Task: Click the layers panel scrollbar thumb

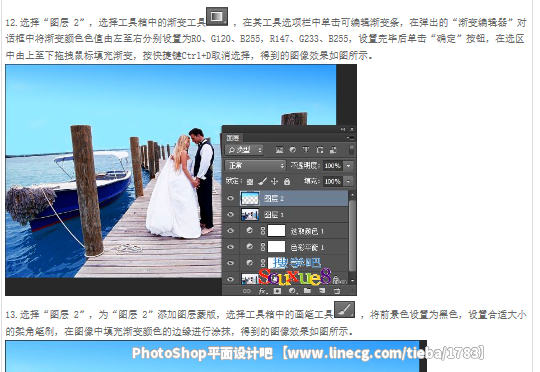Action: pyautogui.click(x=352, y=235)
